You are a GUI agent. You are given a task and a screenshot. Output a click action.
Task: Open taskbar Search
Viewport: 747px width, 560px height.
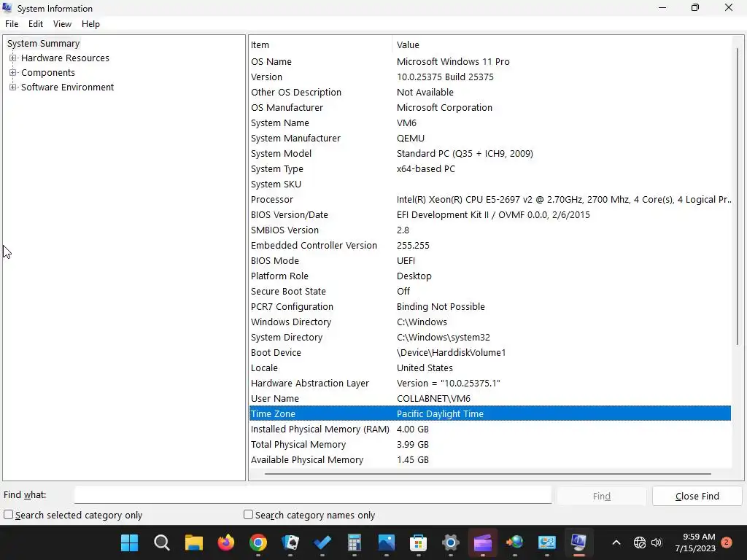coord(161,542)
